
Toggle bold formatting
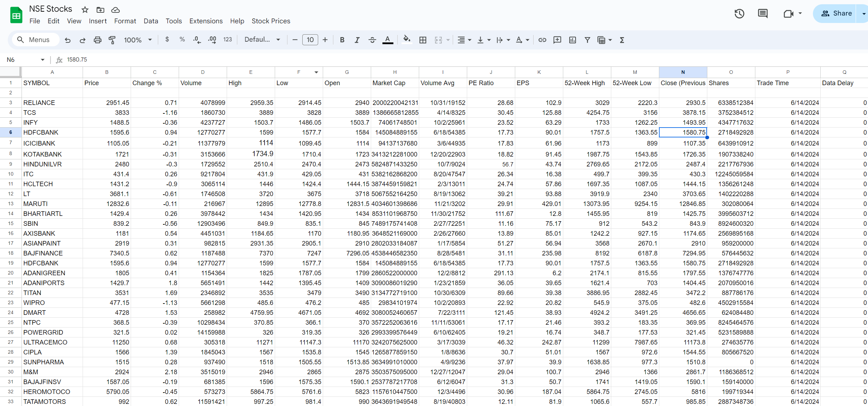tap(342, 40)
